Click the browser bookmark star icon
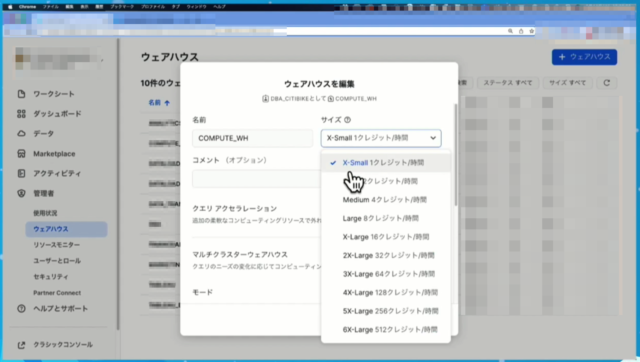The height and width of the screenshot is (362, 640). pyautogui.click(x=531, y=31)
